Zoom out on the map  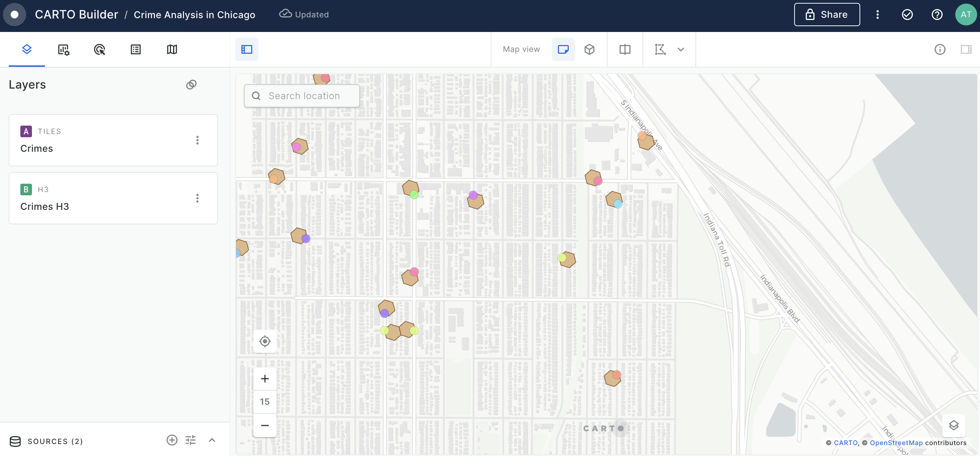tap(265, 425)
